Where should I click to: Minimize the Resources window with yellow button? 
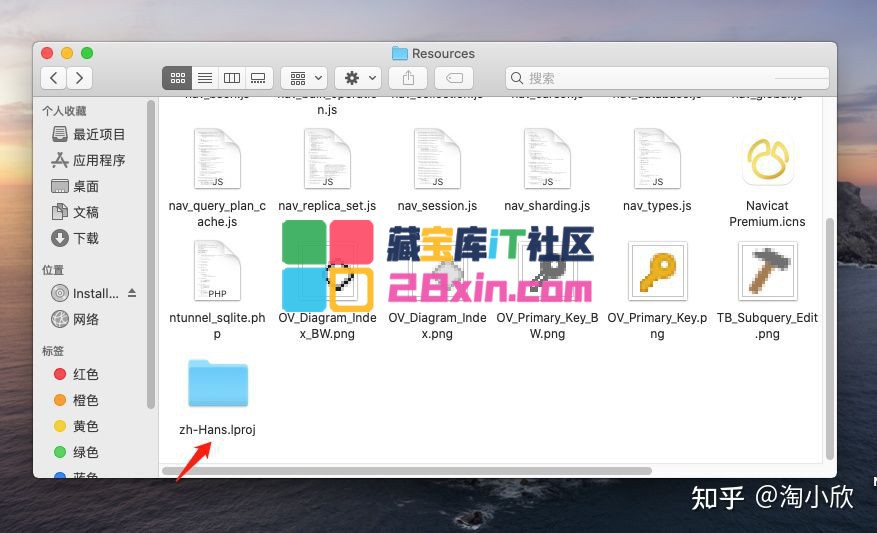coord(67,53)
